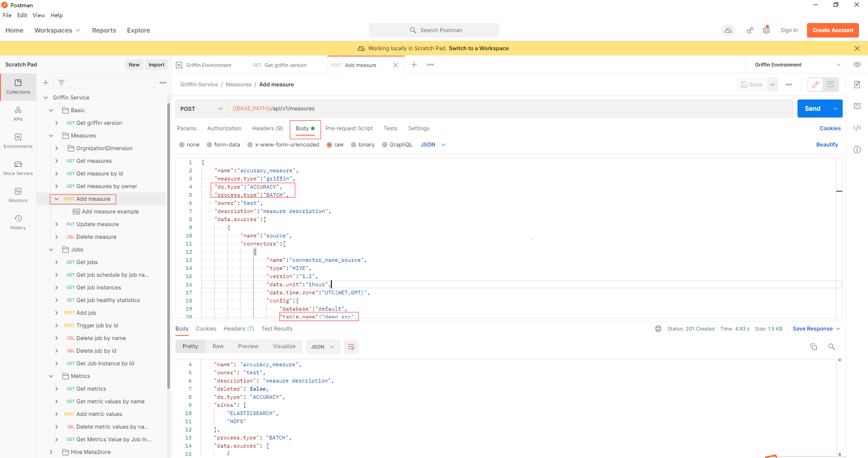Expand the Hive MetaStore folder
This screenshot has width=868, height=458.
pyautogui.click(x=51, y=452)
